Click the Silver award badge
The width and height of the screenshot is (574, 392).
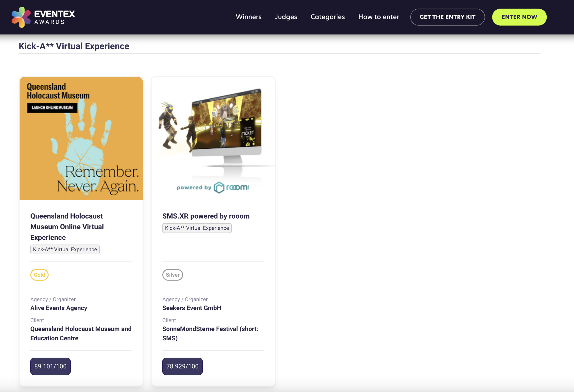point(172,275)
